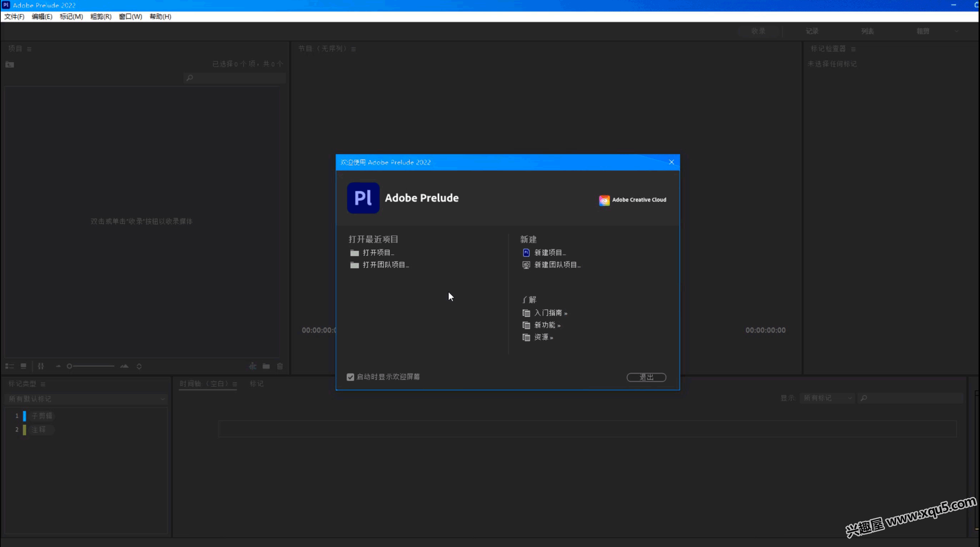Screen dimensions: 980x547
Task: Open the 编辑(E) menu
Action: 42,16
